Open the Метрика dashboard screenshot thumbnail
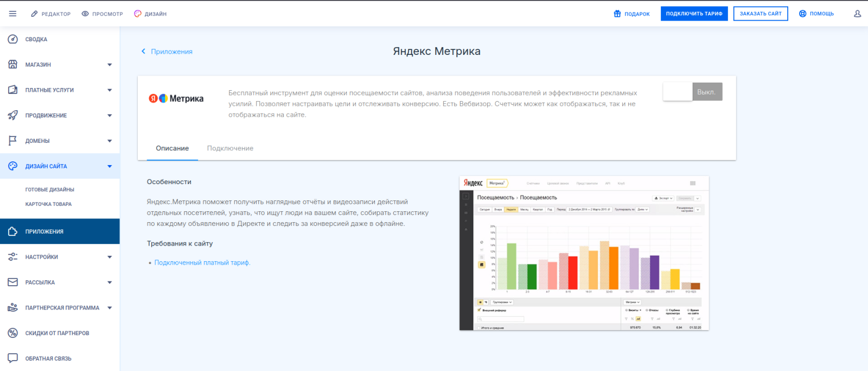868x371 pixels. click(584, 253)
